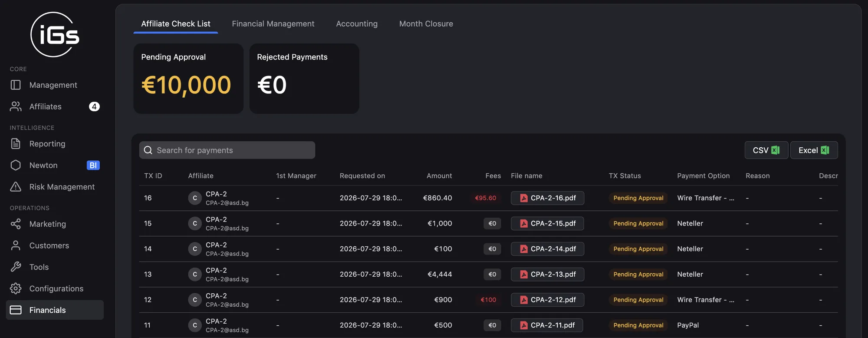Open the CPA-2-14.pdf file
This screenshot has width=868, height=338.
547,249
